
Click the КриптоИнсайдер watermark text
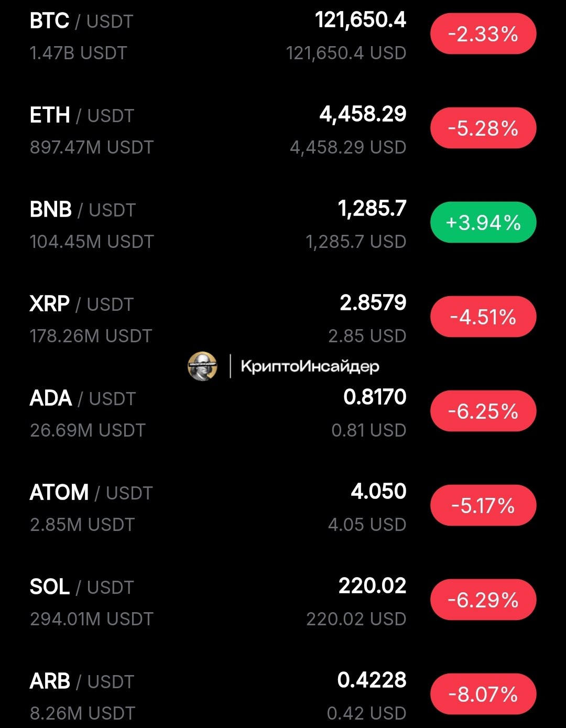coord(310,366)
